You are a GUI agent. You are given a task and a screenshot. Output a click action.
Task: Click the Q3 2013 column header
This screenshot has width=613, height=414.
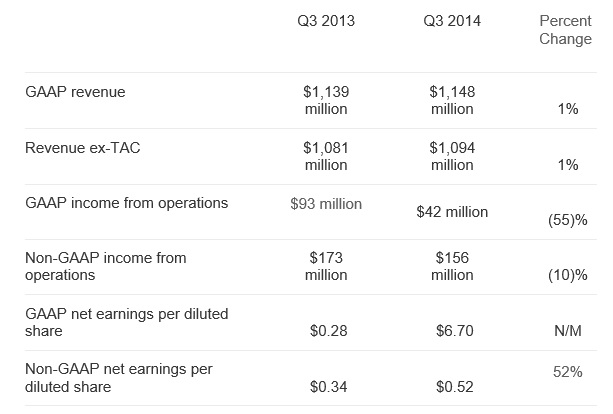325,21
